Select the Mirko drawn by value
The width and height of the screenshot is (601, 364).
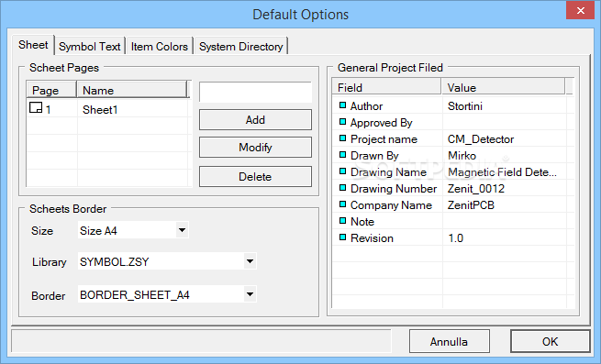[x=462, y=155]
